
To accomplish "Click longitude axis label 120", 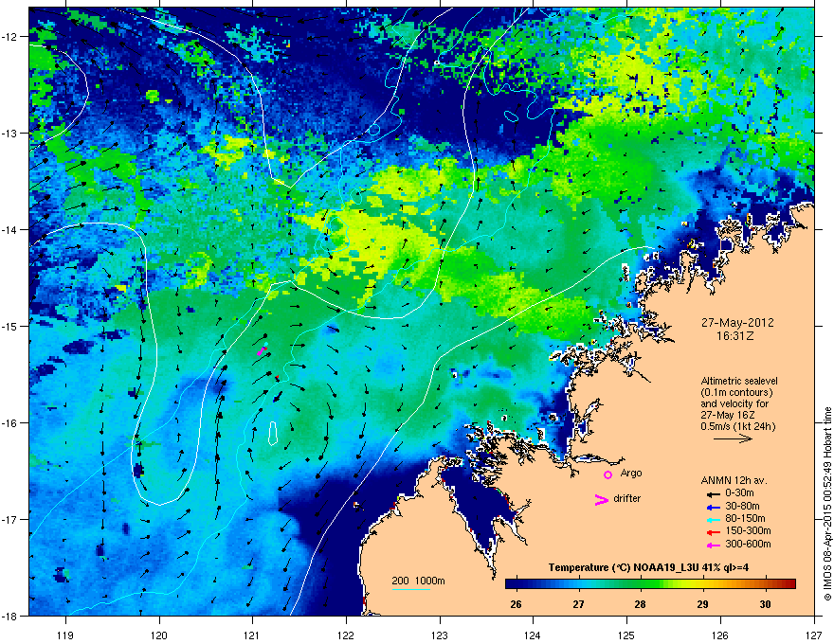I will [159, 635].
